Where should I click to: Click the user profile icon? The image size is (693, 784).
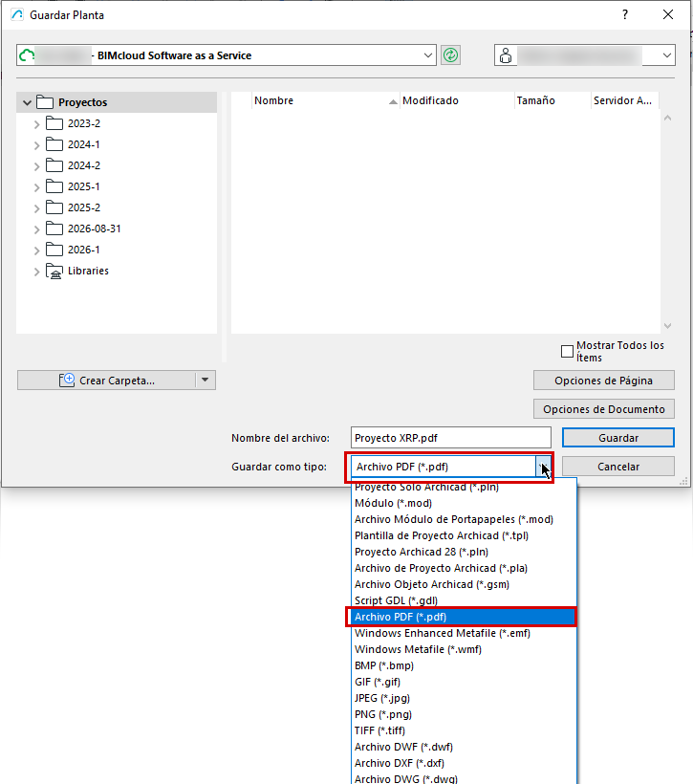pos(506,55)
